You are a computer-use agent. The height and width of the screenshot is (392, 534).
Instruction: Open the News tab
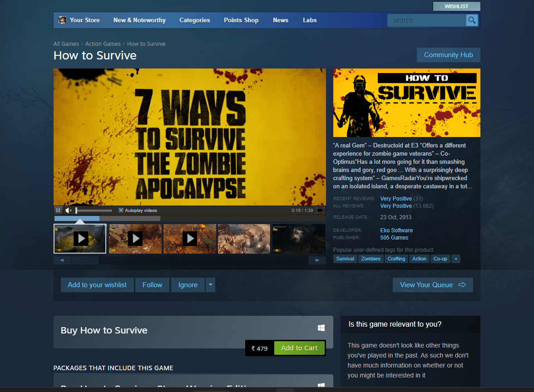(281, 20)
